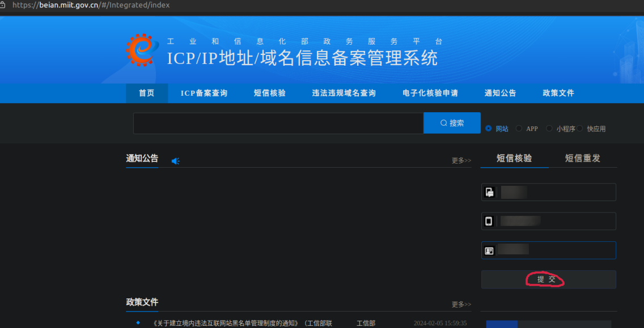This screenshot has width=644, height=328.
Task: Focus the main search input box
Action: 278,123
